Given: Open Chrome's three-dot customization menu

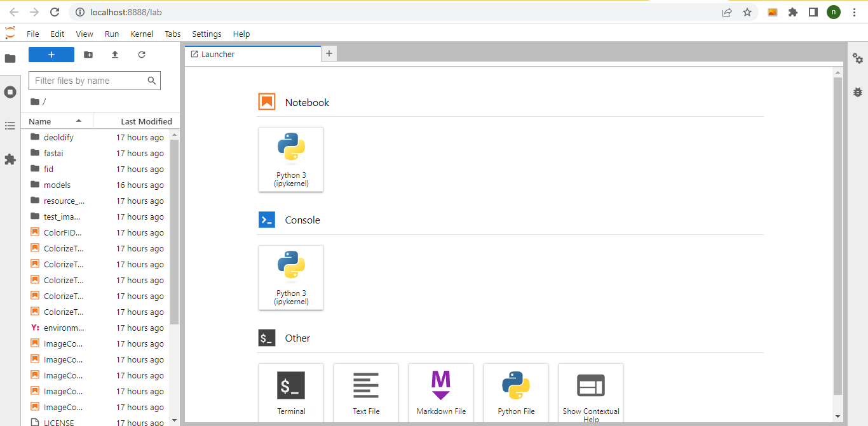Looking at the screenshot, I should pyautogui.click(x=854, y=12).
